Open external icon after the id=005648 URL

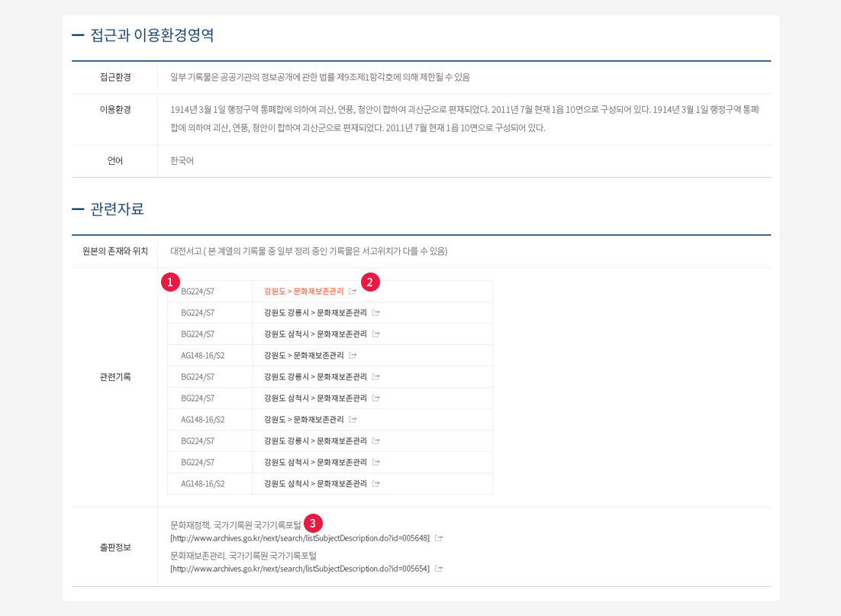coord(439,538)
